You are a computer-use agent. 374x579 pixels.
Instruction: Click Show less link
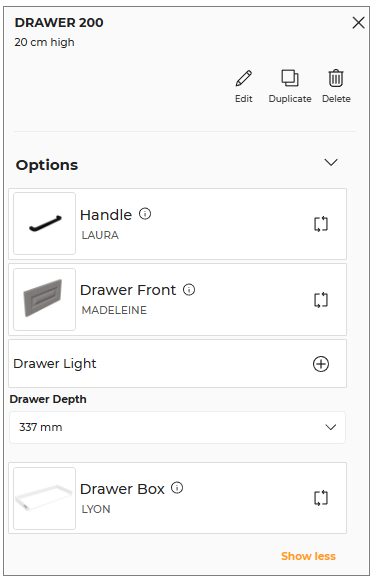click(x=308, y=556)
